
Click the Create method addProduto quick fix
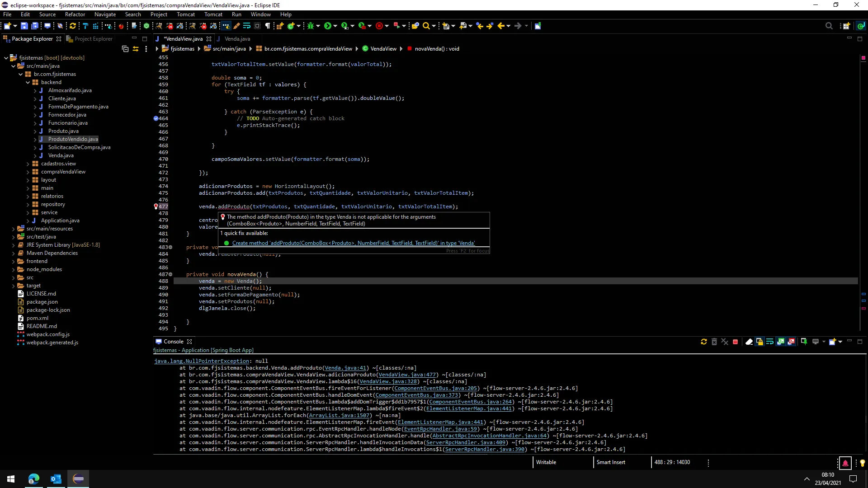tap(353, 243)
